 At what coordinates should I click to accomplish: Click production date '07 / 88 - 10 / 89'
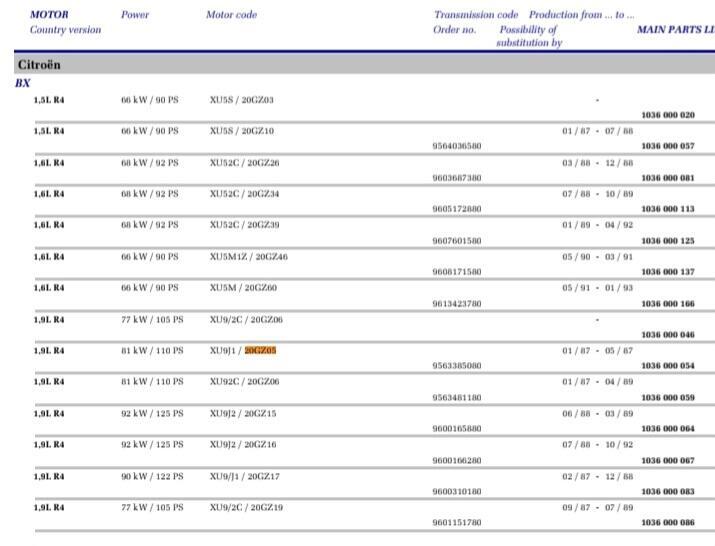pos(598,194)
